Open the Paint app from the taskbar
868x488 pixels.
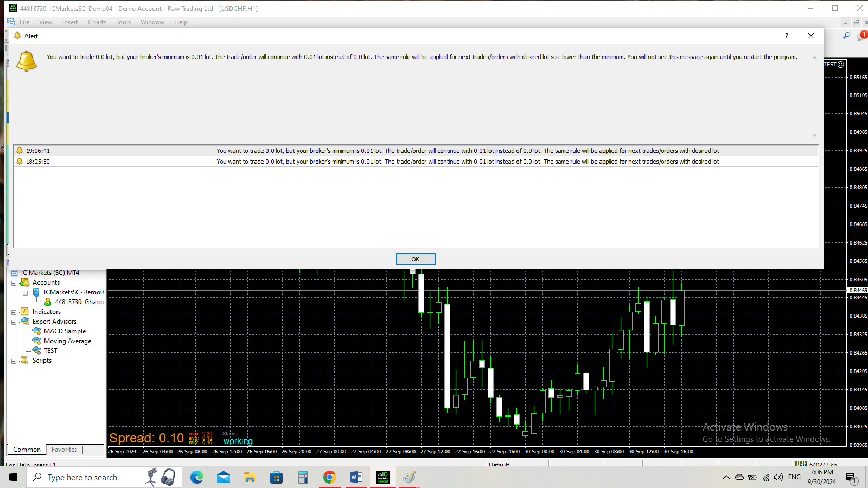point(409,477)
